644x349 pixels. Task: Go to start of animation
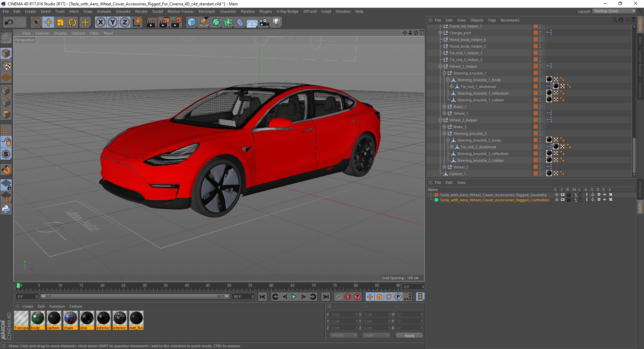pos(263,297)
